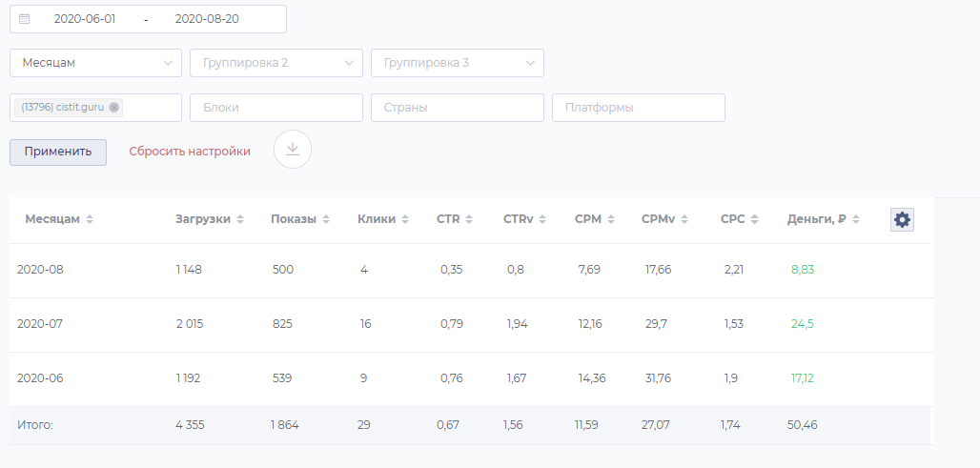Viewport: 980px width, 468px height.
Task: Expand the Месяцам grouping dropdown
Action: [95, 63]
